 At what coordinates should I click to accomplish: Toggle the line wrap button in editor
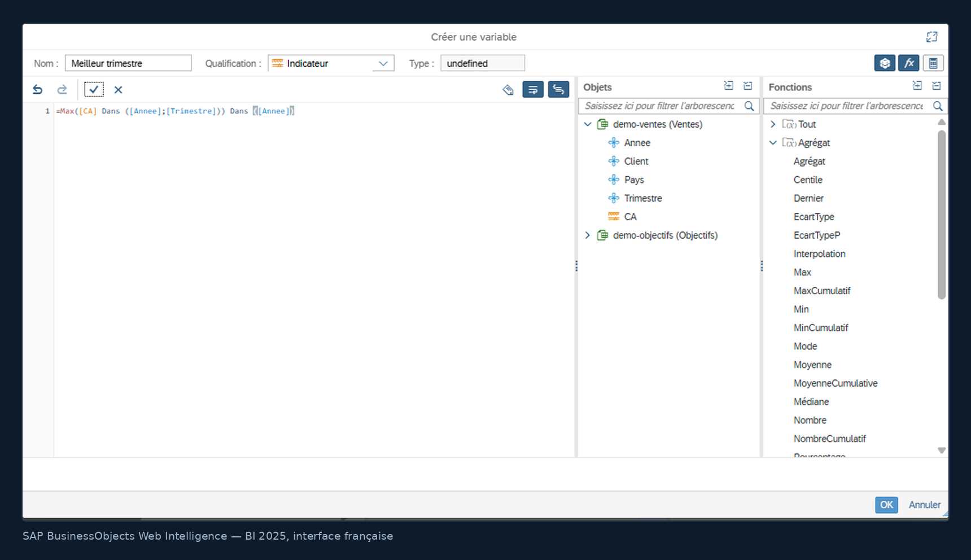[x=533, y=89]
